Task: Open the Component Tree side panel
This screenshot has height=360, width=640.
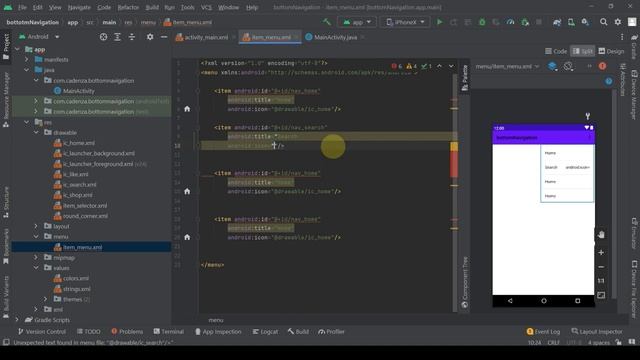Action: pos(464,282)
